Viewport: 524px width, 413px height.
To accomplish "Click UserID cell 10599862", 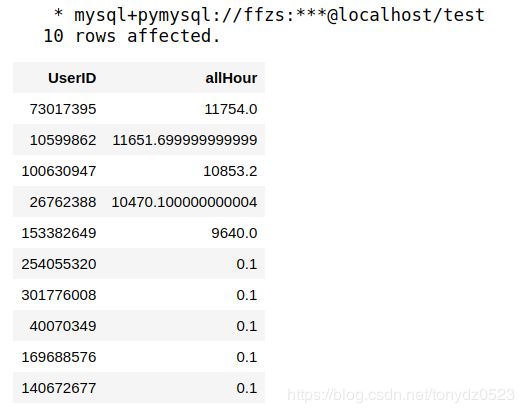I will point(63,140).
